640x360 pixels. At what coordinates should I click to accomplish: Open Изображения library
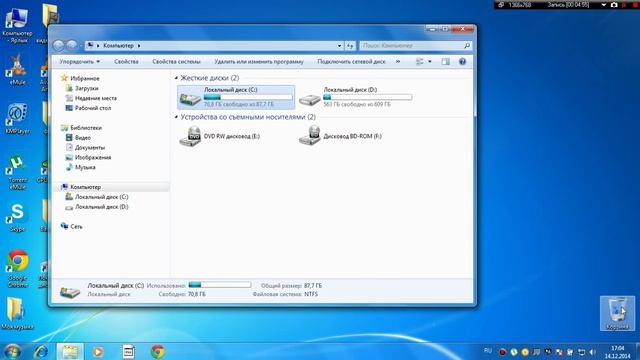pos(93,158)
